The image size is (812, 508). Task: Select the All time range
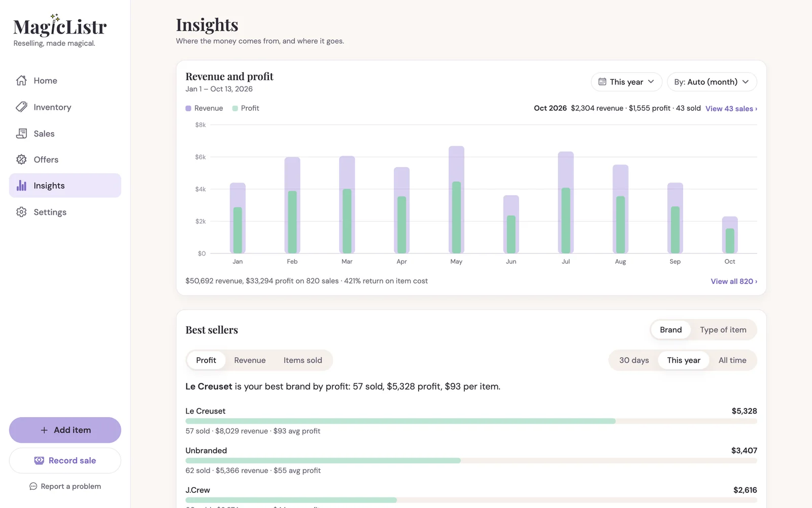[x=732, y=360]
